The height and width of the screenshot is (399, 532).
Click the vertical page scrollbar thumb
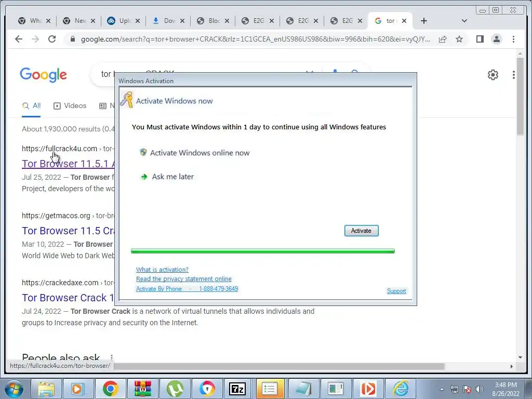point(520,97)
